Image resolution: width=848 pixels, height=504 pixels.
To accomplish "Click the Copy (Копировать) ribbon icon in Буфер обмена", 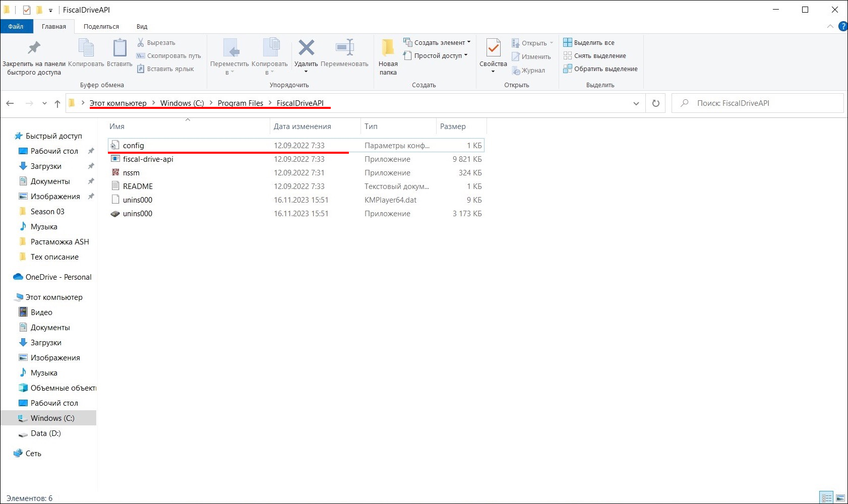I will (x=86, y=48).
